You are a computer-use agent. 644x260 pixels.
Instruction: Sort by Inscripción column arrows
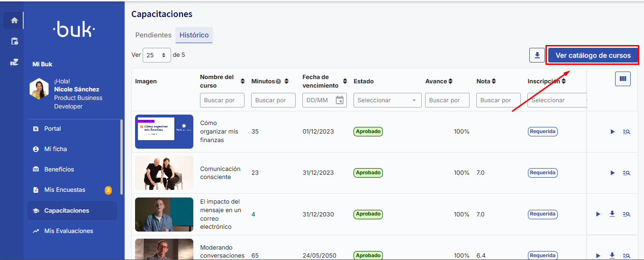click(x=564, y=81)
